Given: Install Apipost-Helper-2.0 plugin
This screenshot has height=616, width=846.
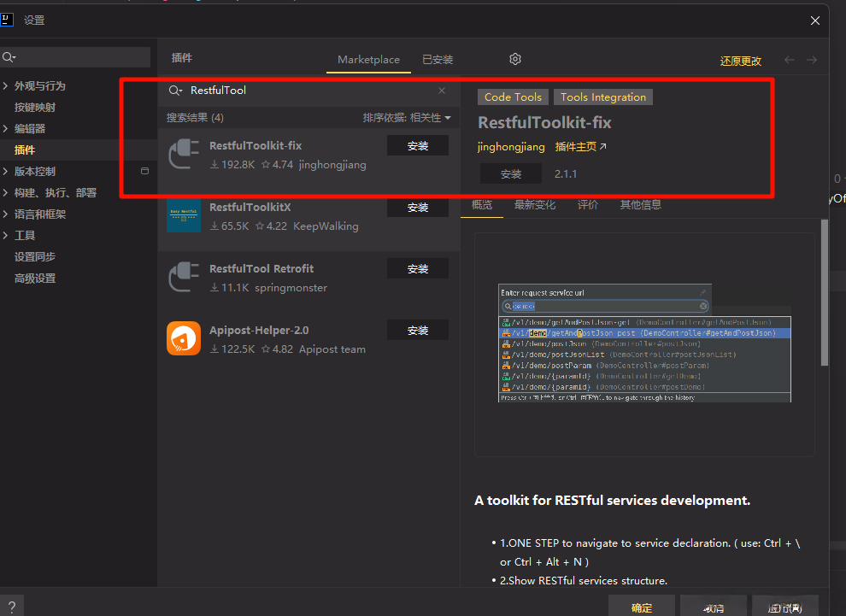Looking at the screenshot, I should tap(418, 330).
